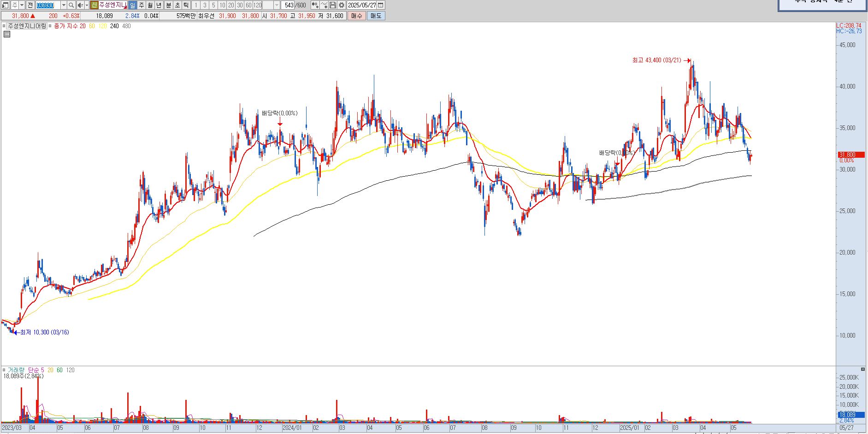Switch chart to 월 monthly period
Screen dimensions: 868x434
point(150,5)
